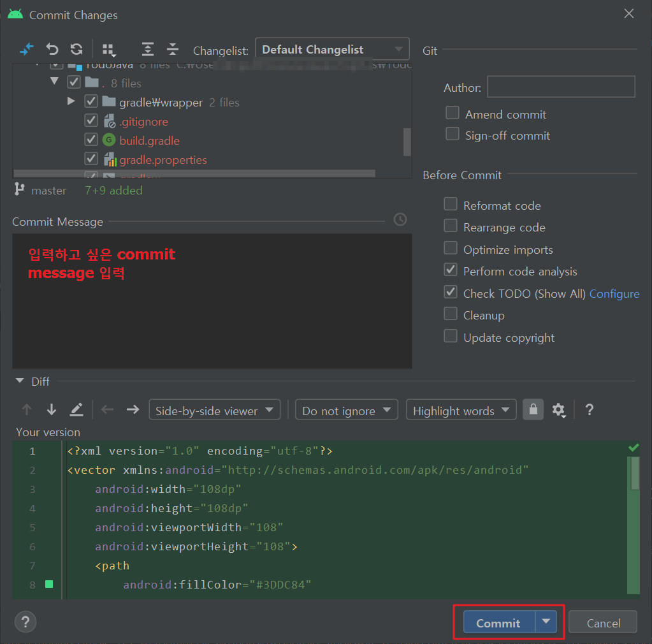Enable Optimize imports checkbox
This screenshot has height=644, width=652.
[x=451, y=247]
